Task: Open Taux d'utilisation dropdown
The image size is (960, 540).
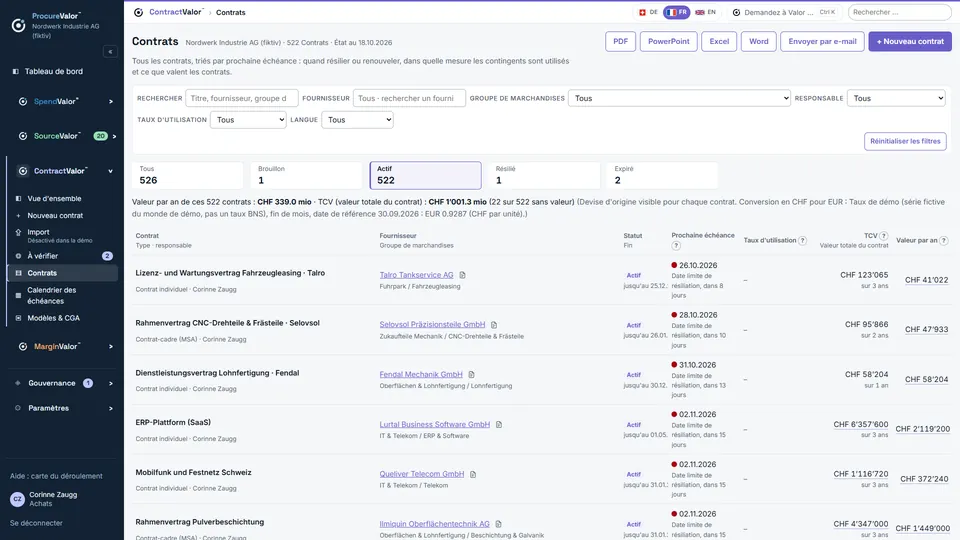Action: [248, 120]
